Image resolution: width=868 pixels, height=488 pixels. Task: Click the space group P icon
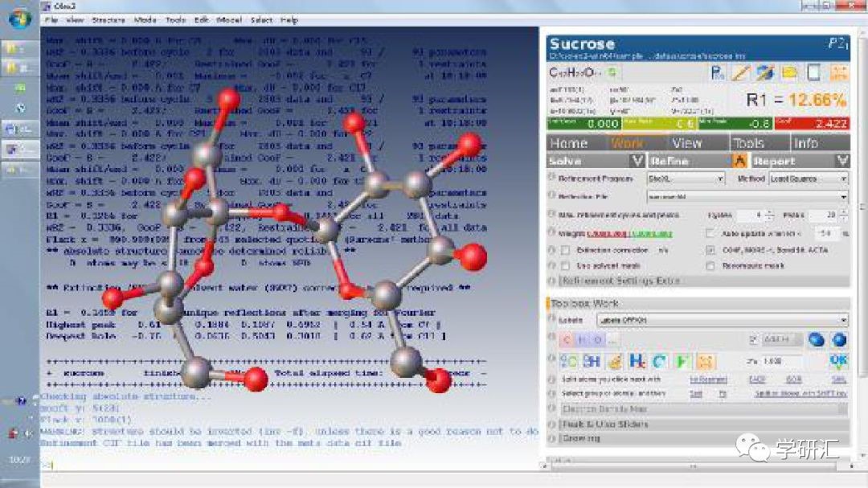click(718, 72)
